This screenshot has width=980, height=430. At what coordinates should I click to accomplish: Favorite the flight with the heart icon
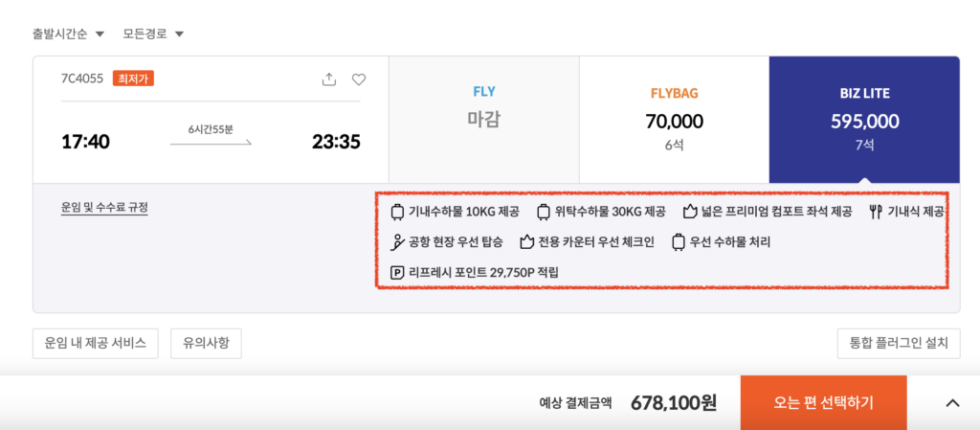pyautogui.click(x=359, y=79)
